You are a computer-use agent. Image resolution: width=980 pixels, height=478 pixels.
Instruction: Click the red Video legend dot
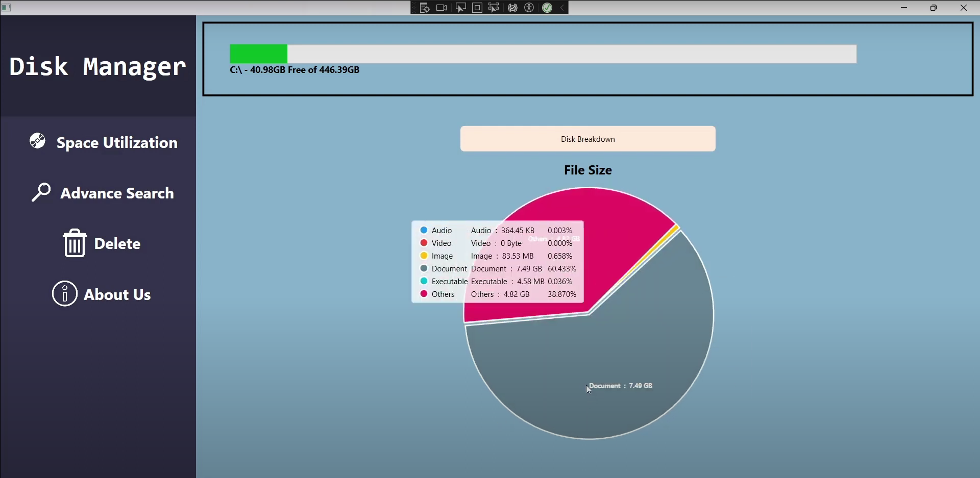click(424, 243)
